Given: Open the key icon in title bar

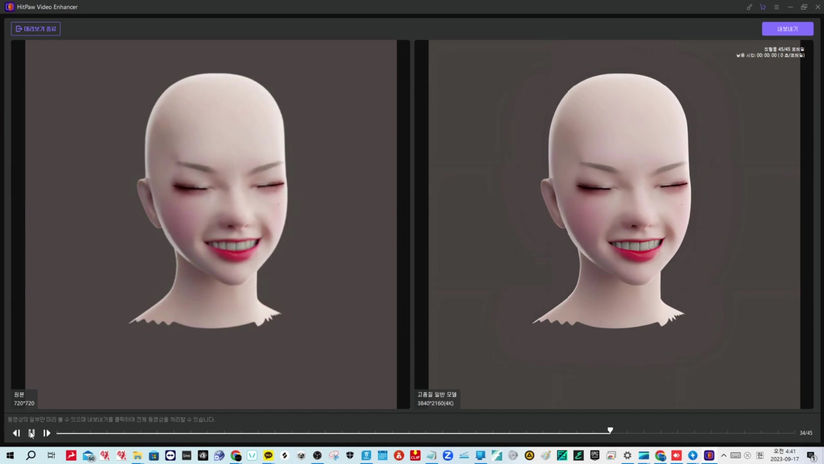Looking at the screenshot, I should [749, 7].
